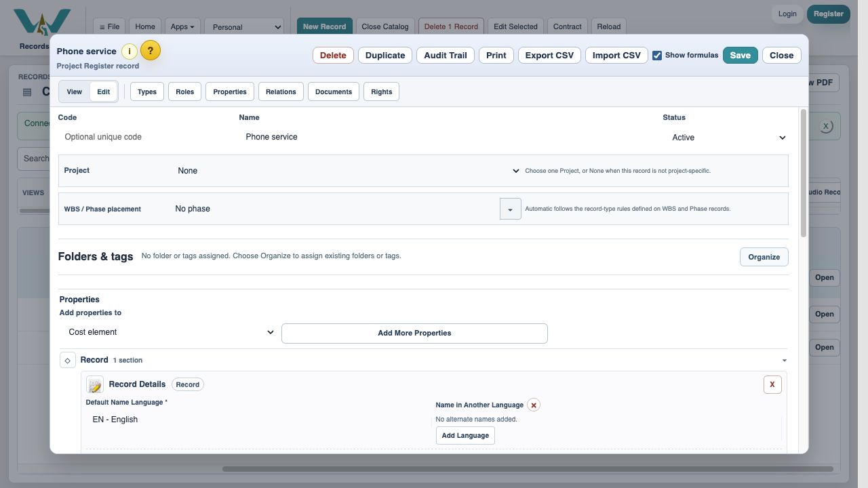This screenshot has width=868, height=488.
Task: Open the yellow question mark help icon
Action: point(151,51)
